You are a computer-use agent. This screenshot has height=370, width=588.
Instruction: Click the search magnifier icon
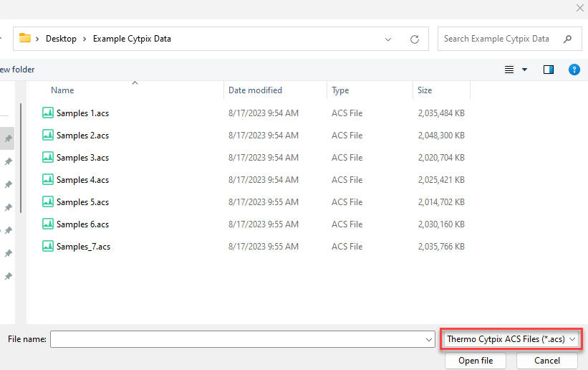[567, 39]
